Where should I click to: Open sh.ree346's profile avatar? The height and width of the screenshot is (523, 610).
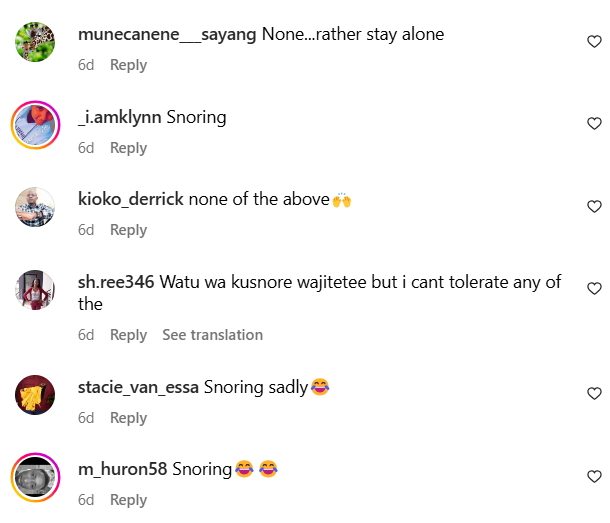pos(35,290)
